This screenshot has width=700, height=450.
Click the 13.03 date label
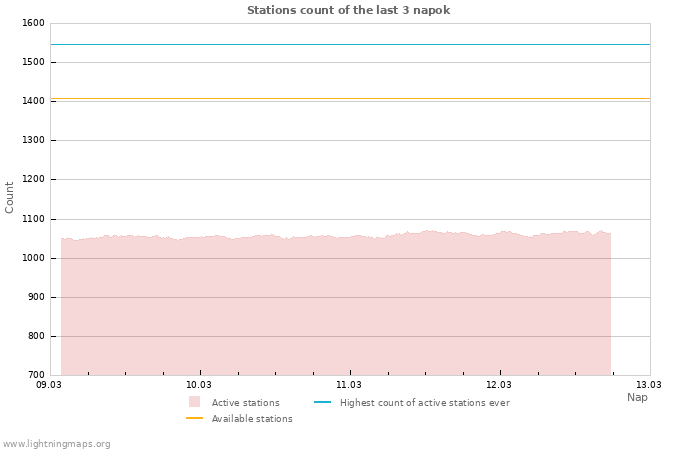click(649, 385)
